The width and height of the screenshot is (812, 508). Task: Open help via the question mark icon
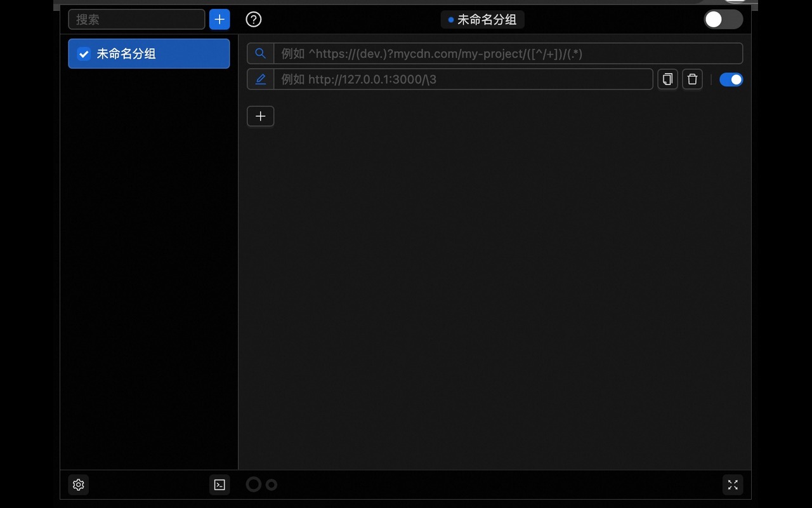click(x=254, y=20)
